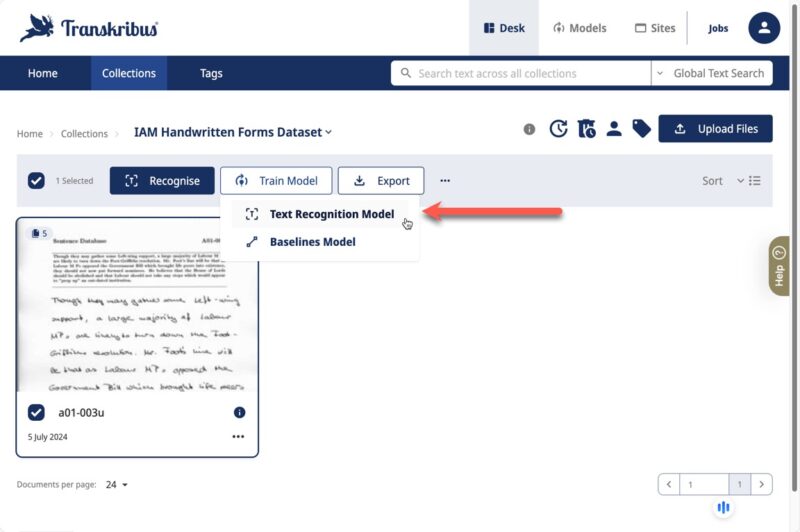800x532 pixels.
Task: Open the Tags navigation tab
Action: tap(211, 73)
